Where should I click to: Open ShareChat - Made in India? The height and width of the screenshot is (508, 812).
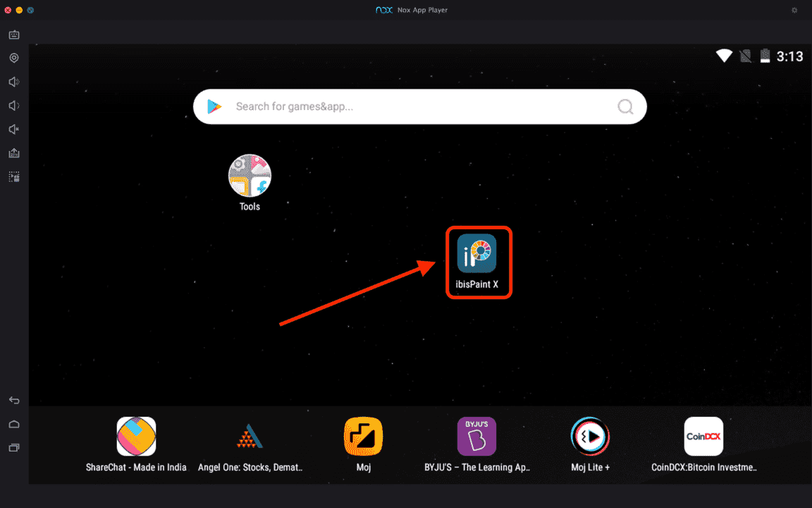136,436
